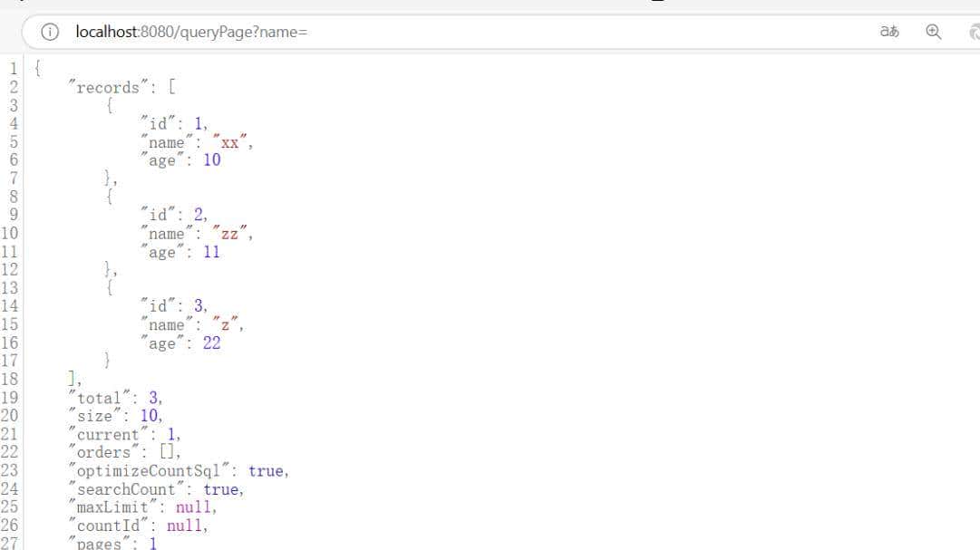Click the localhost:8080/queryPage URL field
Image resolution: width=980 pixels, height=550 pixels.
coord(191,32)
